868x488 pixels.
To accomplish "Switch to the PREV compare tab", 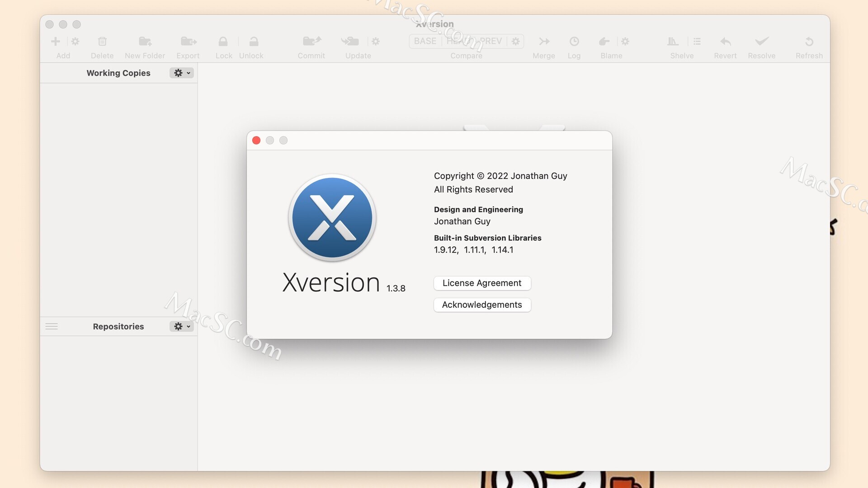I will pos(492,41).
